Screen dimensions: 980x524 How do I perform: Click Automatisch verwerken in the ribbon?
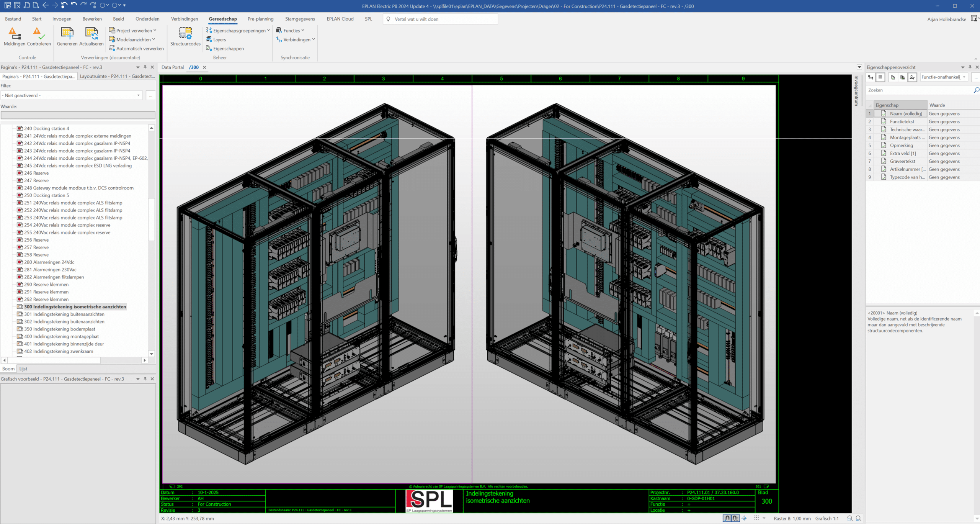click(136, 48)
